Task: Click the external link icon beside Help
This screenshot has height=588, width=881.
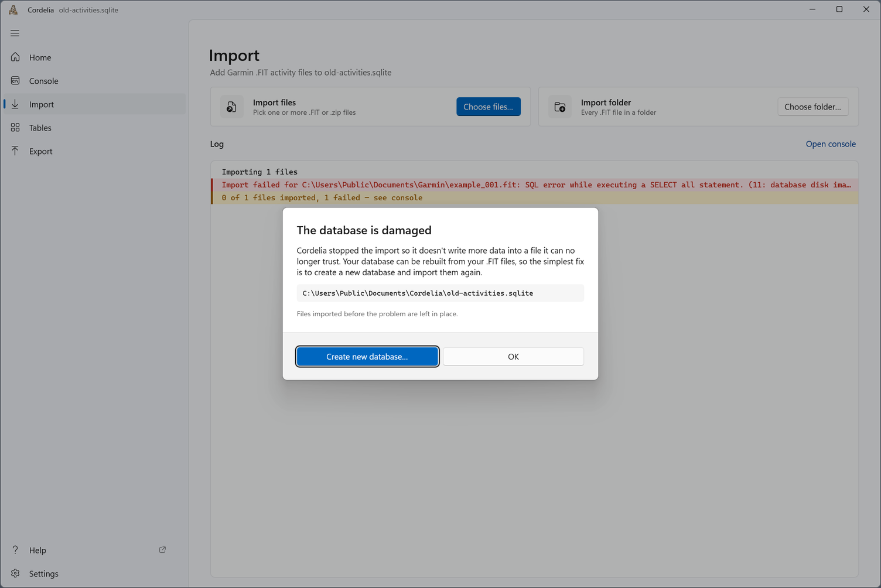Action: click(162, 550)
